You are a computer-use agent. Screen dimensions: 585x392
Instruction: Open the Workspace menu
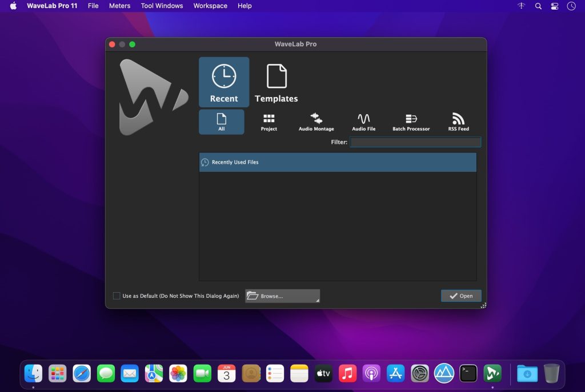click(x=210, y=6)
